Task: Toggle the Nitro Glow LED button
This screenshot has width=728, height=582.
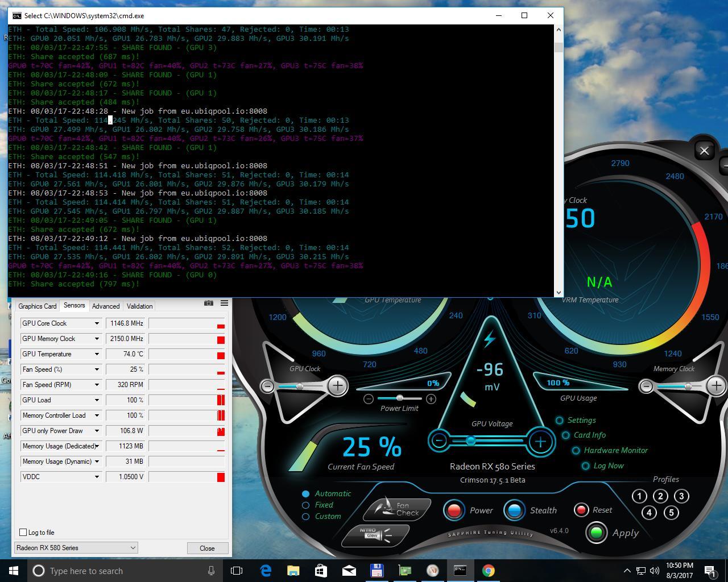Action: pyautogui.click(x=376, y=535)
